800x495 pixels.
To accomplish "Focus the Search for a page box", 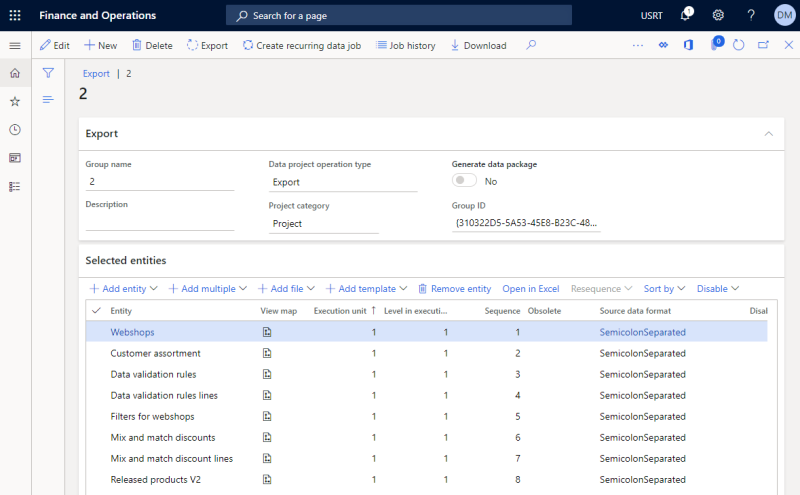I will point(398,15).
